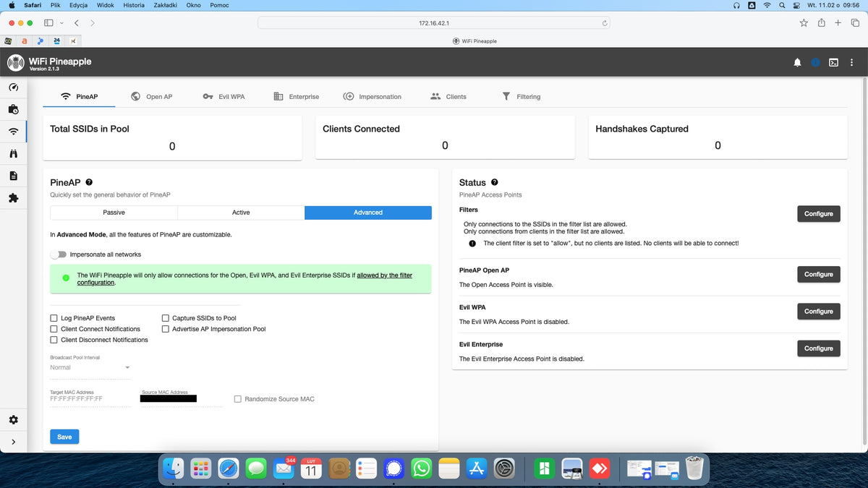This screenshot has width=868, height=488.
Task: Enable Client Disconnect Notifications checkbox
Action: 54,340
